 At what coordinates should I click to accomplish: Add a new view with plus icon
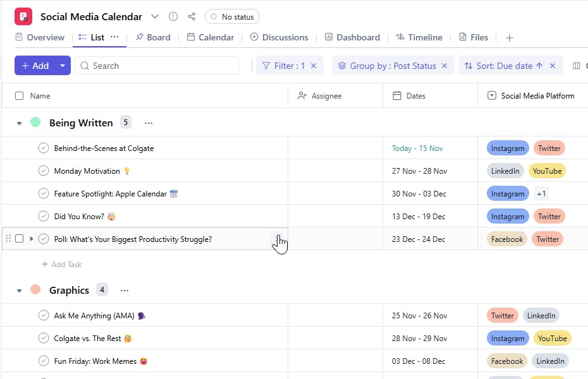tap(510, 38)
